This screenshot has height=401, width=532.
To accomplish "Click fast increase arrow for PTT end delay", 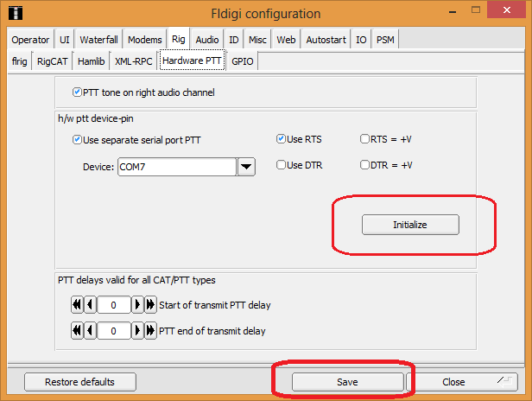I will pyautogui.click(x=151, y=331).
